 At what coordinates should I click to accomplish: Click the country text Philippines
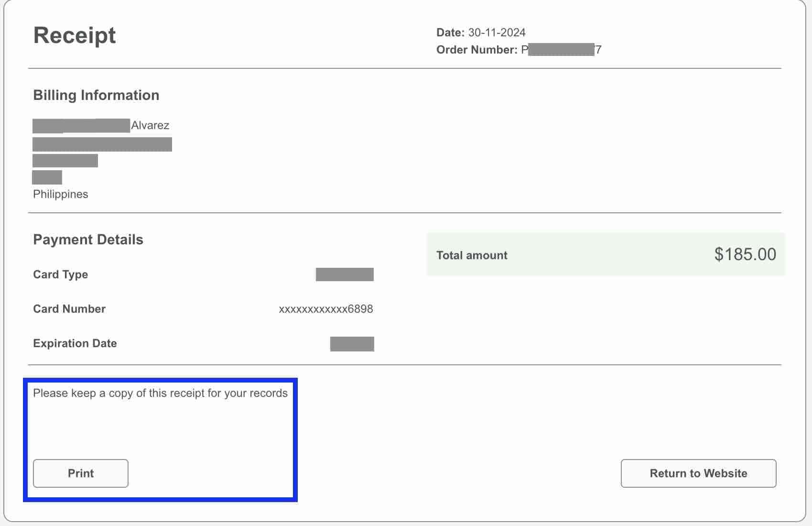point(61,194)
